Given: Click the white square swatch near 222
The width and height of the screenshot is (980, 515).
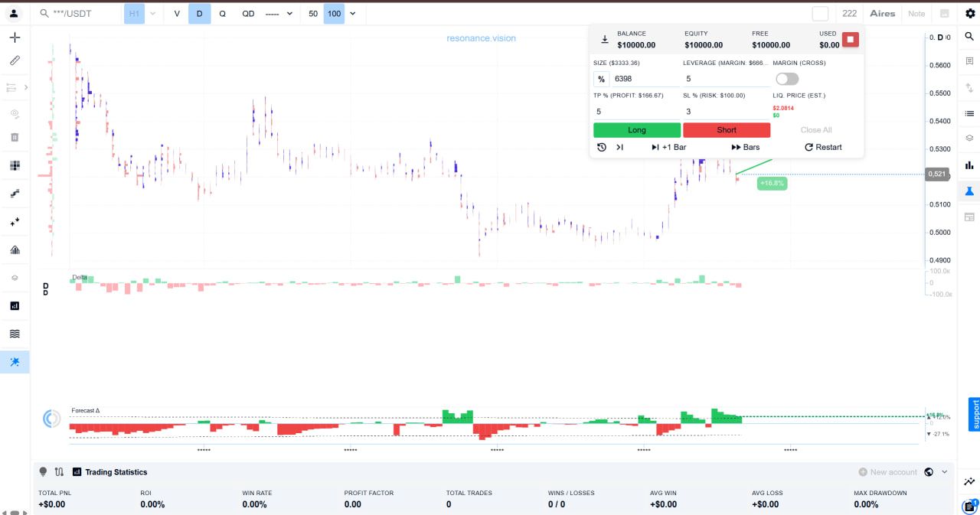Looking at the screenshot, I should click(820, 14).
